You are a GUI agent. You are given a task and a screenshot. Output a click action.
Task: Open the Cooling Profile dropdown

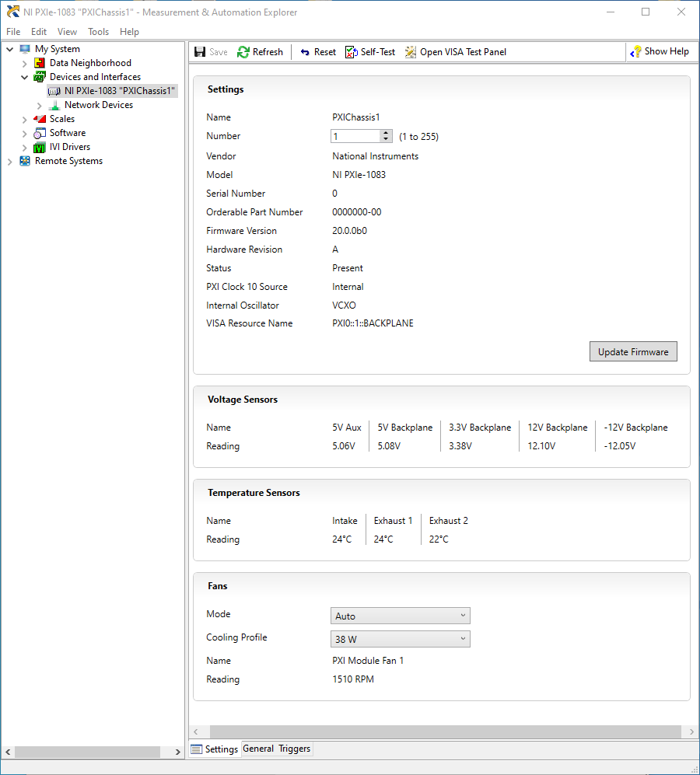pos(401,639)
